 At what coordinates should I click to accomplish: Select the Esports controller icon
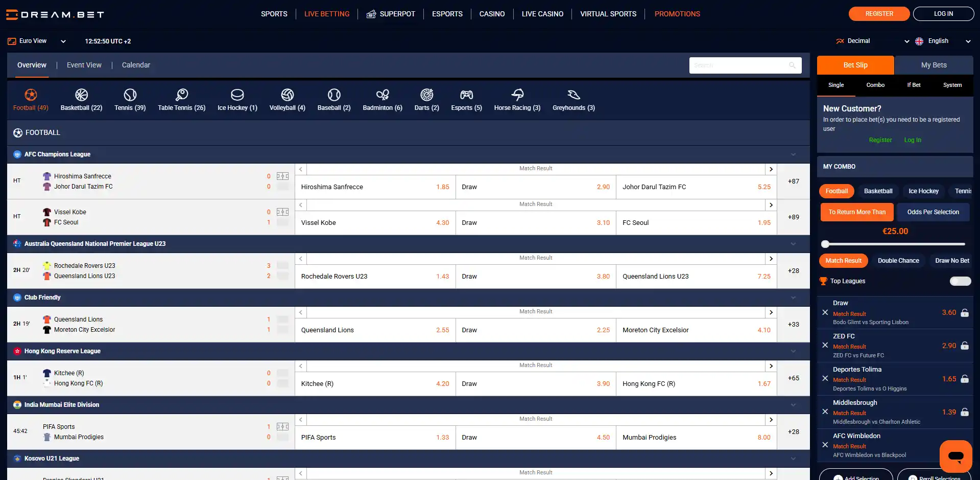466,95
